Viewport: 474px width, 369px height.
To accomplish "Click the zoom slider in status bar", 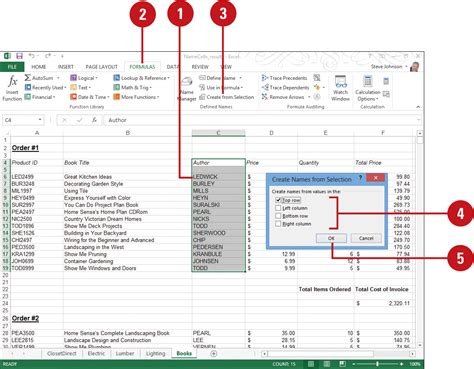I will point(377,364).
